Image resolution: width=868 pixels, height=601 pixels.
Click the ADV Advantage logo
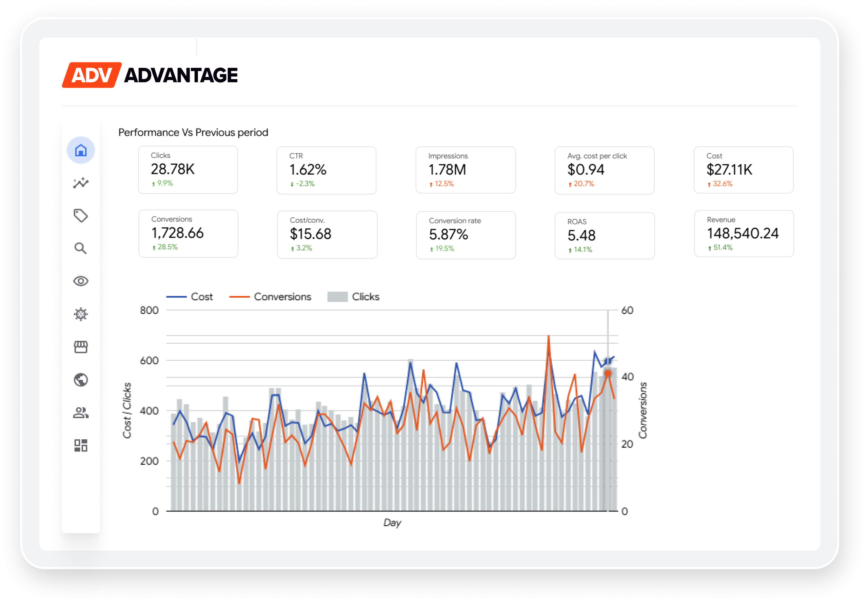pyautogui.click(x=150, y=75)
